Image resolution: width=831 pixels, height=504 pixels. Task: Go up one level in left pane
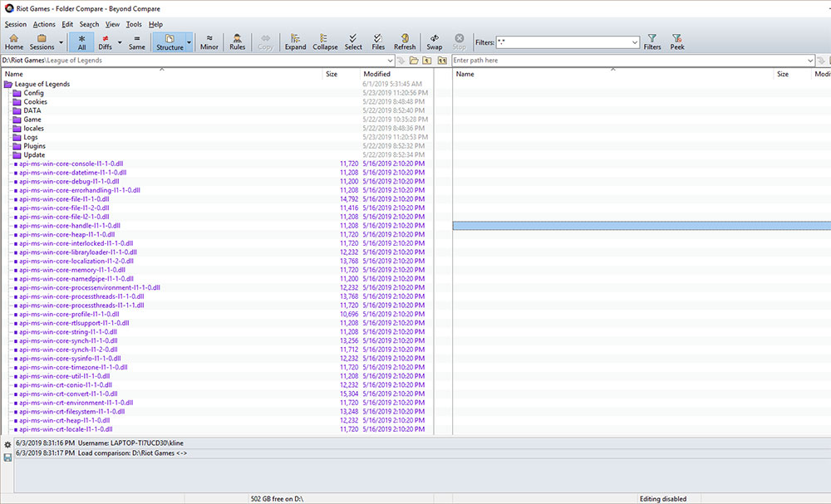point(427,61)
